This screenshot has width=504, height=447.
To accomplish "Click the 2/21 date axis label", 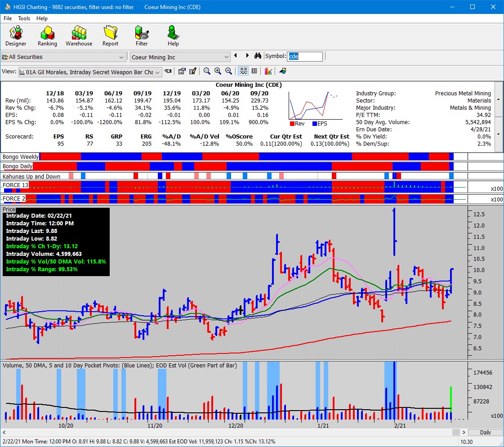I will [x=400, y=425].
